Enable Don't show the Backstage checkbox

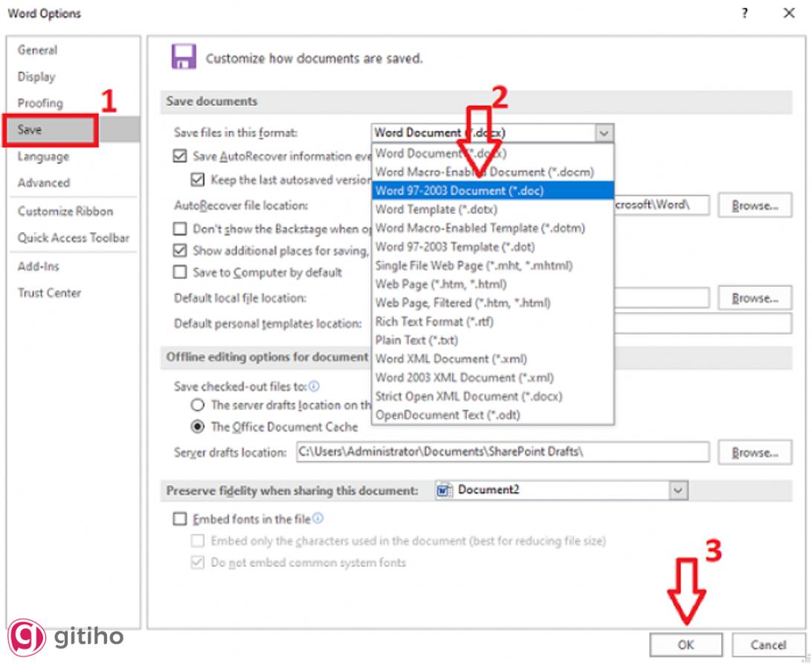(180, 228)
